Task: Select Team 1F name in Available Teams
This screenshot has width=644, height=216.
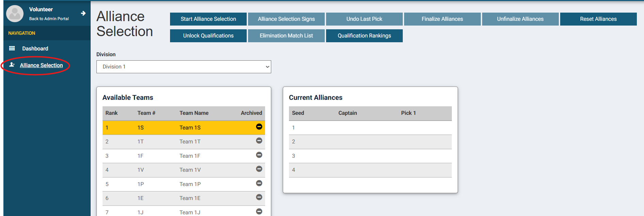Action: coord(190,156)
